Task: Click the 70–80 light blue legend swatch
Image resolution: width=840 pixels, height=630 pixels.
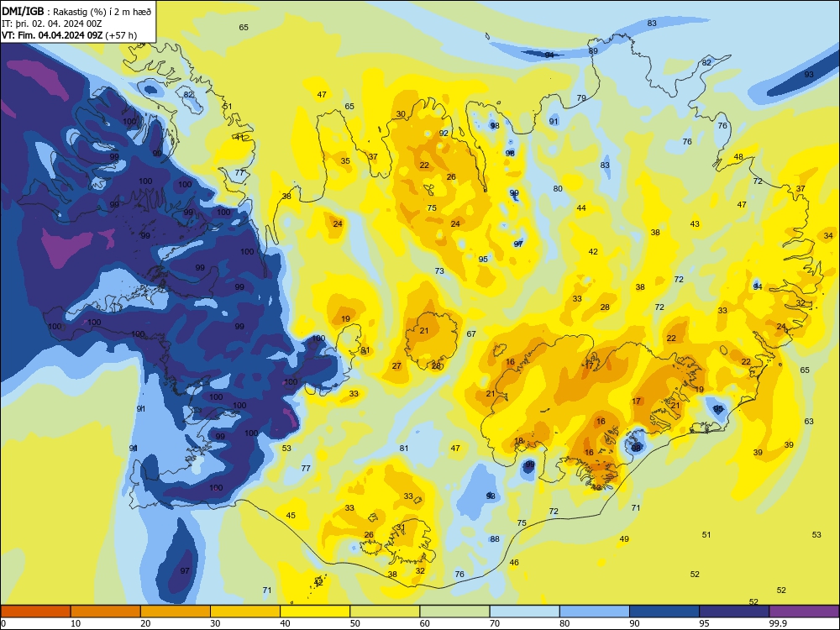Action: click(x=525, y=612)
